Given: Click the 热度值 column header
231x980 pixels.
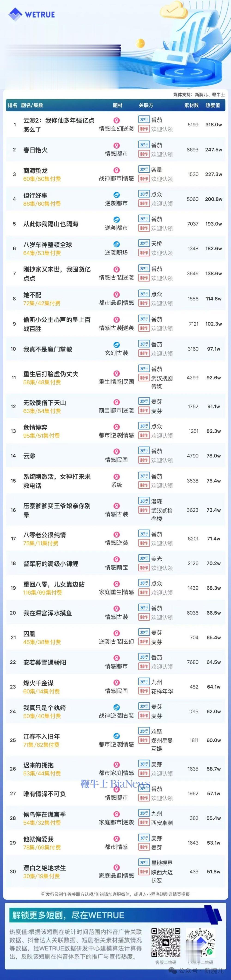Looking at the screenshot, I should (213, 105).
